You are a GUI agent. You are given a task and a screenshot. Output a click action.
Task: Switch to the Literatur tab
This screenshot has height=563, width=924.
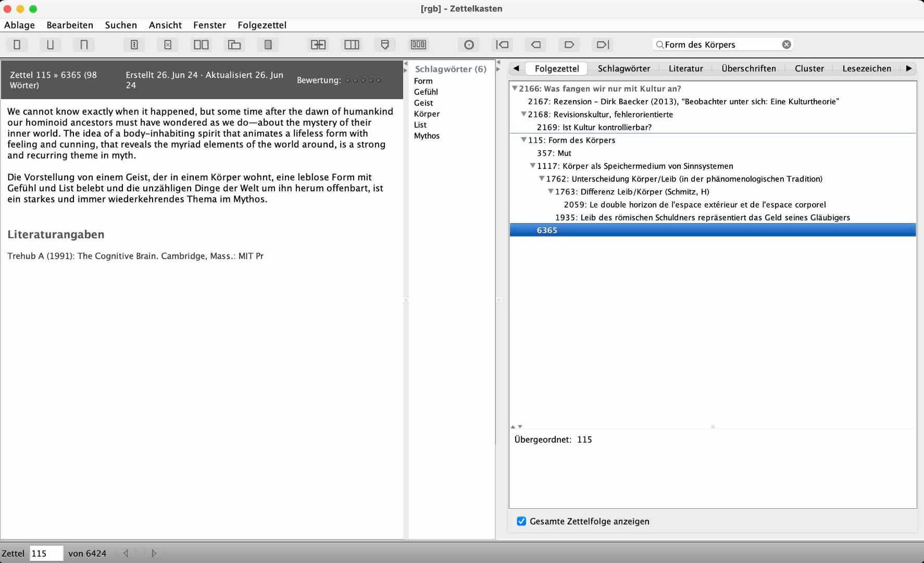click(x=686, y=68)
